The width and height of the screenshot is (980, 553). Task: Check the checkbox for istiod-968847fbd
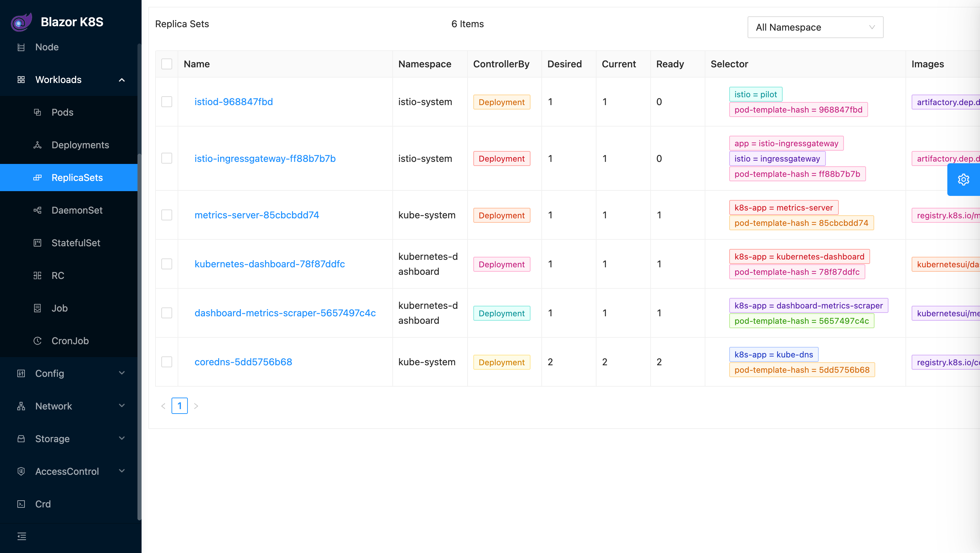point(167,102)
